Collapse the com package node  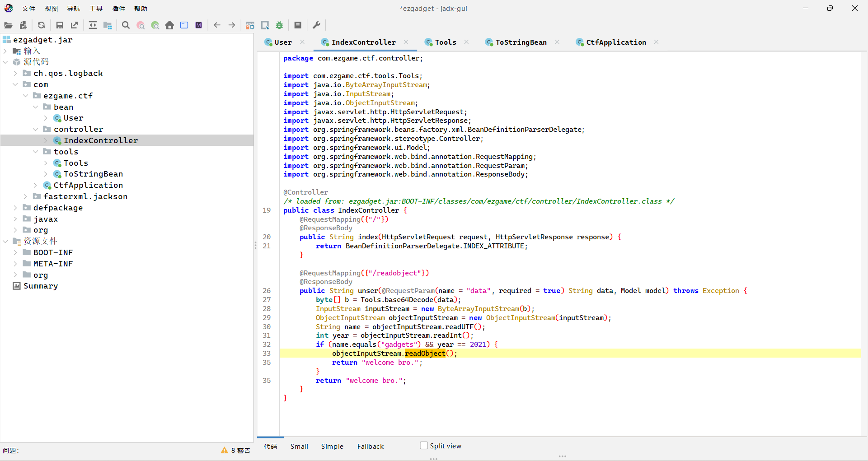pyautogui.click(x=15, y=84)
